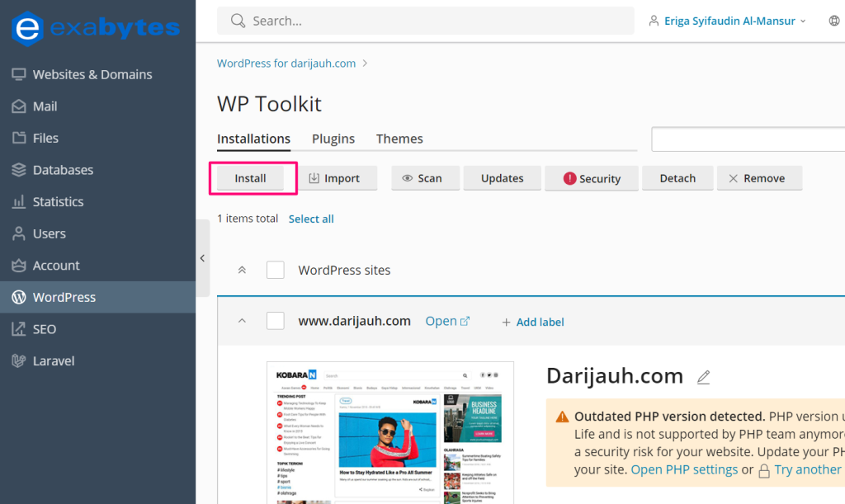Open the Eriga Syifaudin Al-Mansur account dropdown
Screen dimensions: 845x504
click(726, 20)
